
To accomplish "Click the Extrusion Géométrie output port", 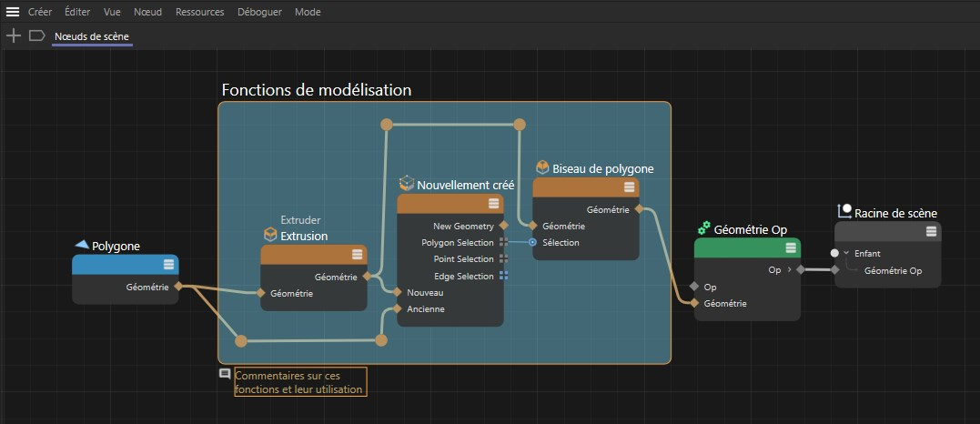I will coord(367,276).
